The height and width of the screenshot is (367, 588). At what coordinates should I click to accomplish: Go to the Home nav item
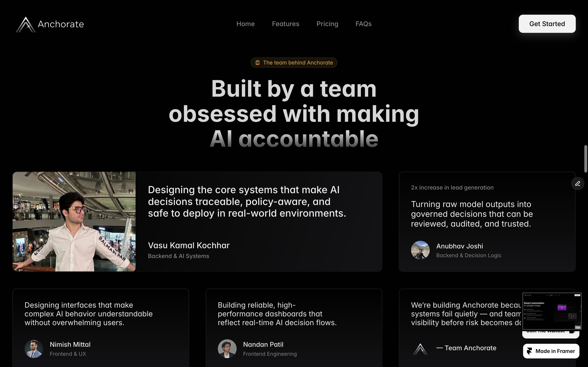click(245, 24)
